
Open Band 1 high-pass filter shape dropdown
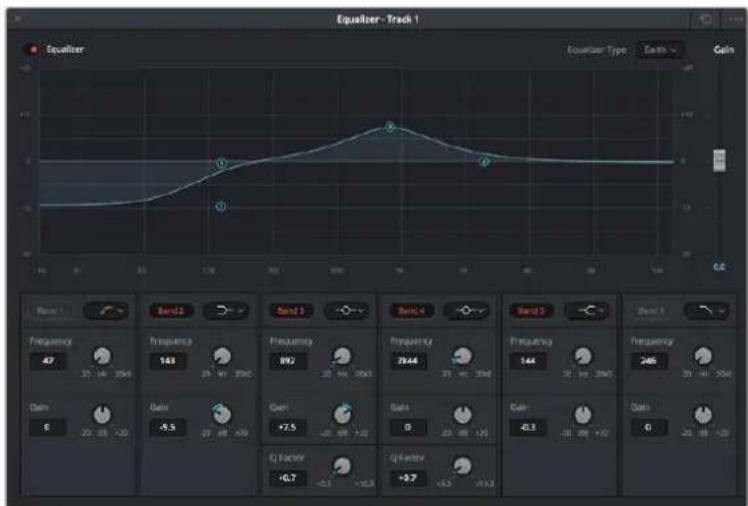pos(106,311)
